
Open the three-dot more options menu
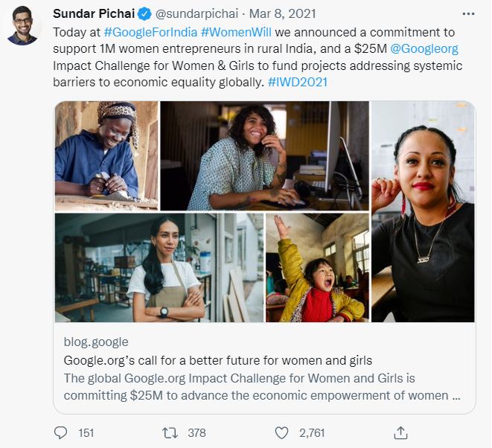click(x=468, y=14)
